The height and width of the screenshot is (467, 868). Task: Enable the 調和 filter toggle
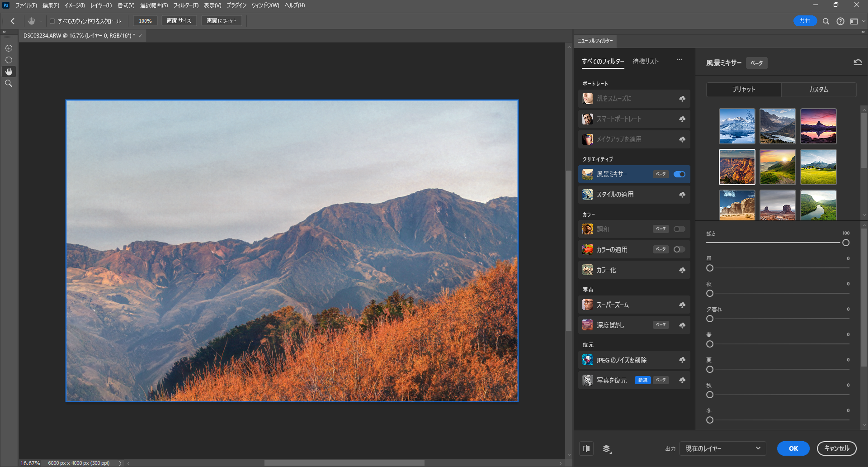pyautogui.click(x=679, y=229)
